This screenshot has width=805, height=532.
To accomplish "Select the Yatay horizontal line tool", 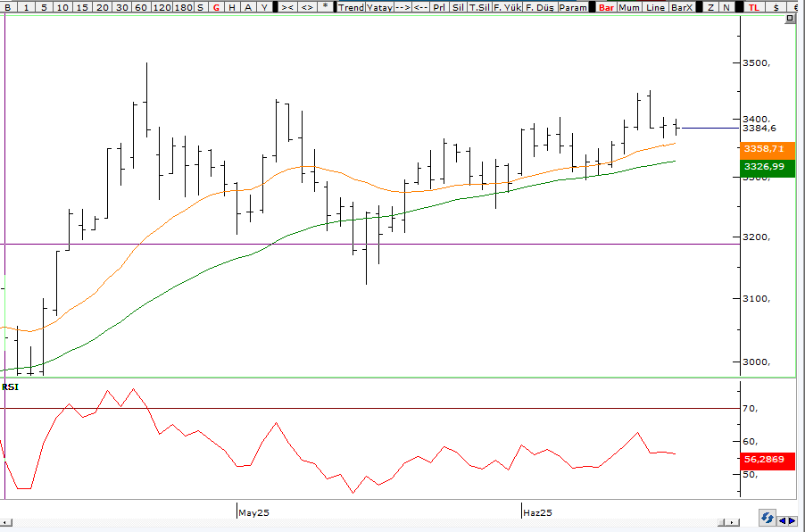I will 379,7.
